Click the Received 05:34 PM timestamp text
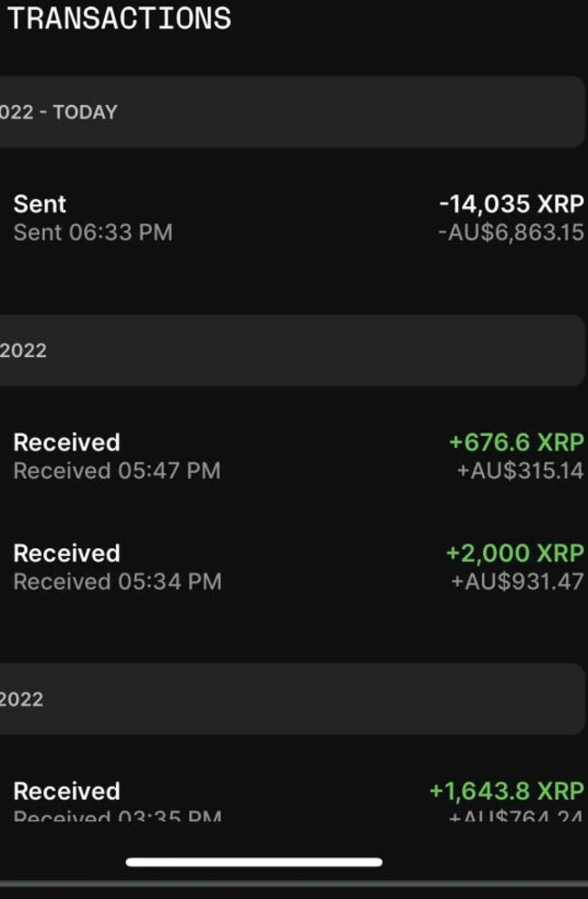This screenshot has width=588, height=899. pyautogui.click(x=117, y=582)
